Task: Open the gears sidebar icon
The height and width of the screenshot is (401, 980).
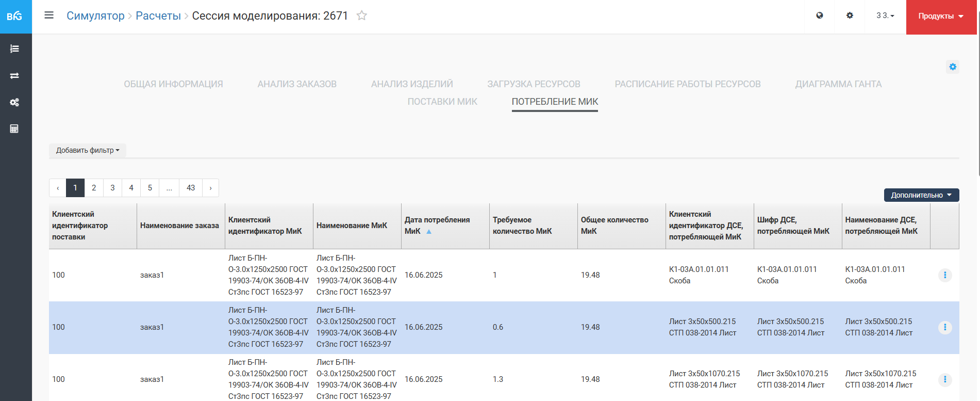Action: (14, 102)
